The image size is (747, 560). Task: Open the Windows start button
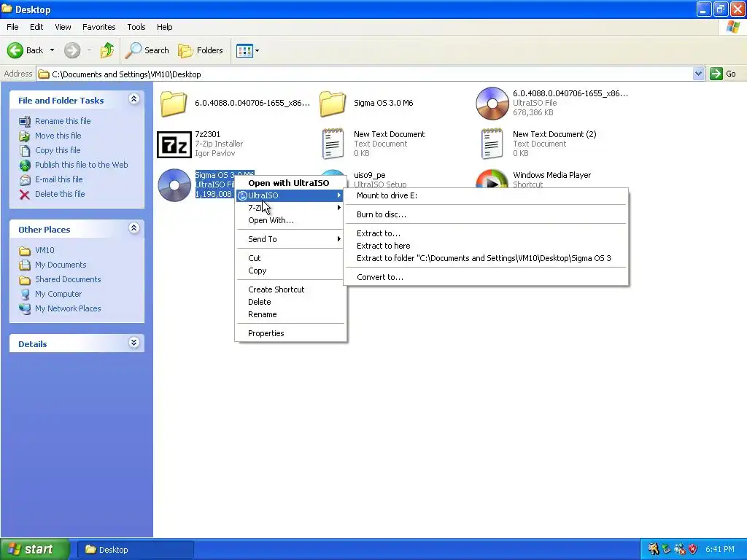pyautogui.click(x=35, y=550)
